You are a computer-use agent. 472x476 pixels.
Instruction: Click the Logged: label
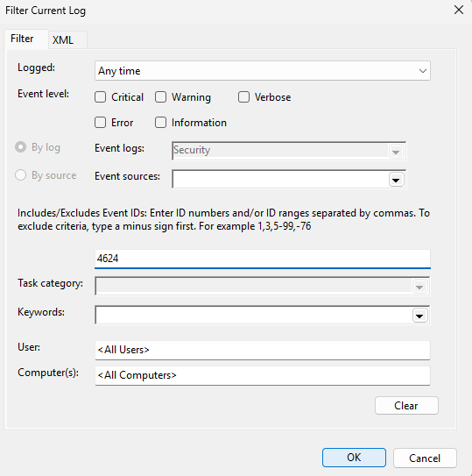[x=37, y=67]
